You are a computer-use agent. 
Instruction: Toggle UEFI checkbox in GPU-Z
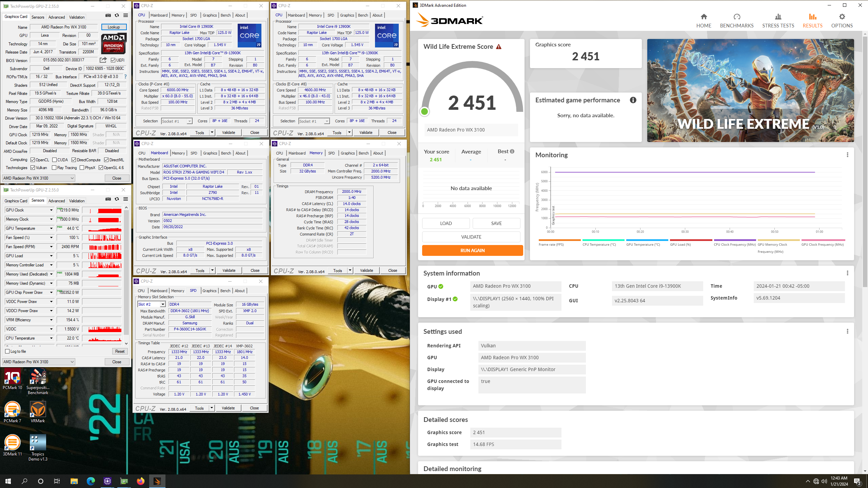click(x=113, y=60)
